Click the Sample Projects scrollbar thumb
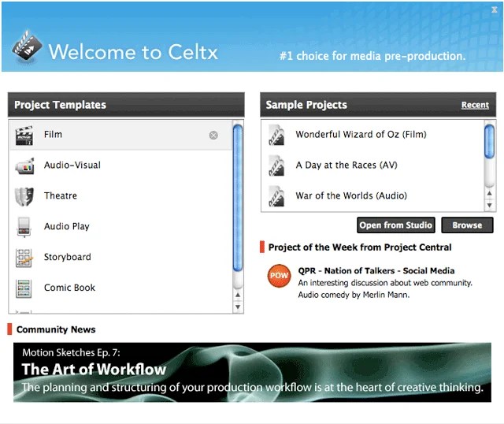Viewport: 504px width, 424px height. tap(489, 142)
